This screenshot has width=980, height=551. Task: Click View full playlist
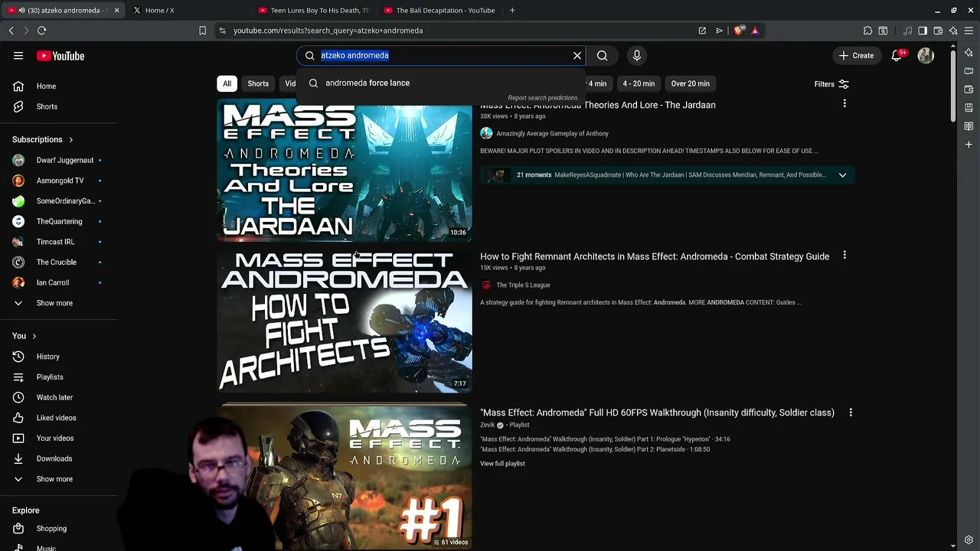coord(502,464)
